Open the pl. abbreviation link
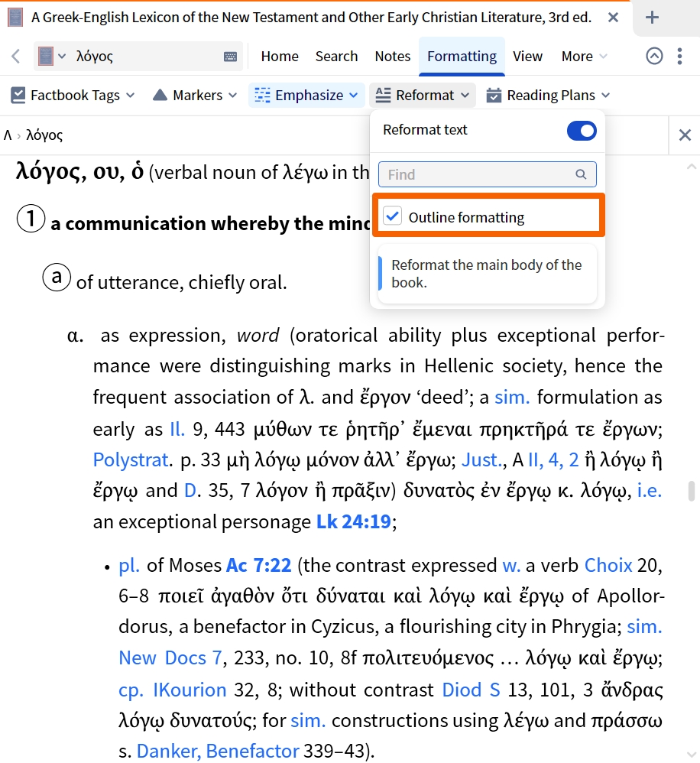 (129, 566)
